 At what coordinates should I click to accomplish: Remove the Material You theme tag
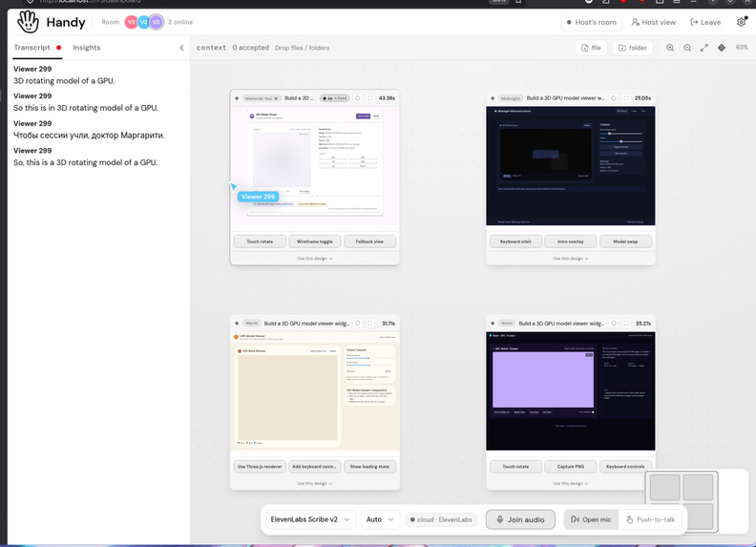[276, 98]
